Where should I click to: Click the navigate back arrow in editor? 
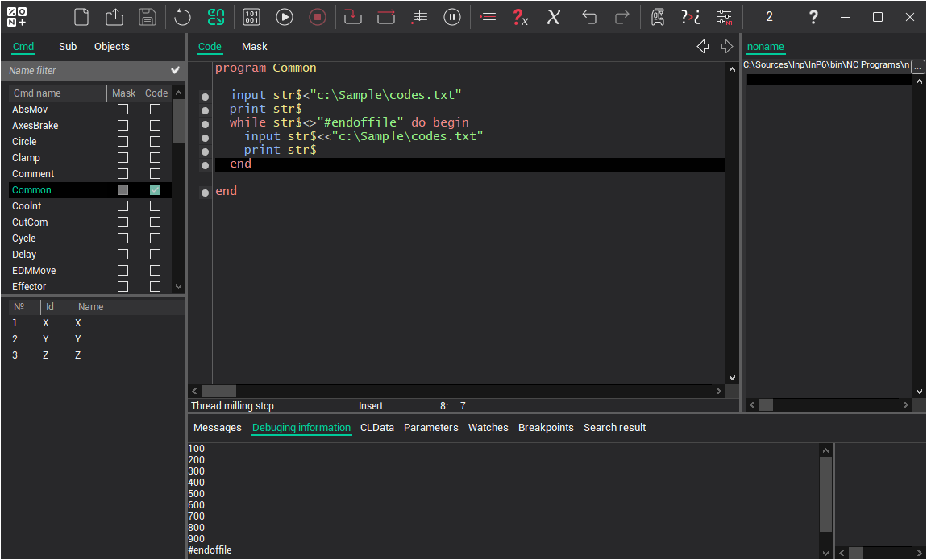pos(703,47)
